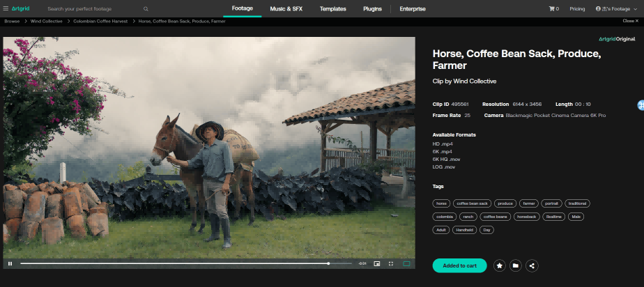The image size is (644, 287).
Task: Share this clip via share icon
Action: (532, 265)
